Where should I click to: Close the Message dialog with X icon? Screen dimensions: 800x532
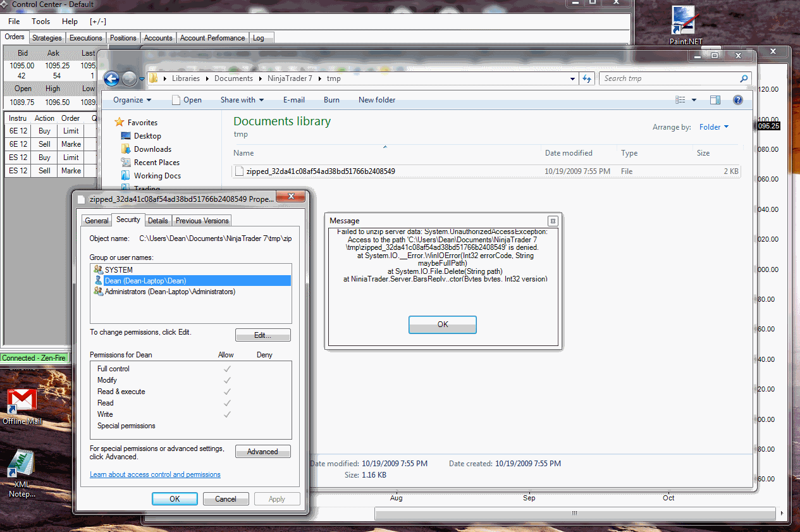(553, 221)
